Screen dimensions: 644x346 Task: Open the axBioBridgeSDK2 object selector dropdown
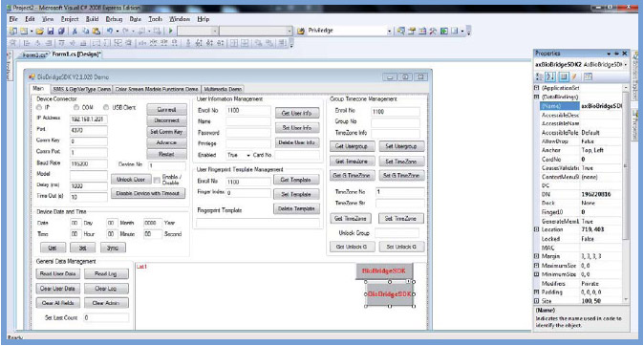coord(626,64)
